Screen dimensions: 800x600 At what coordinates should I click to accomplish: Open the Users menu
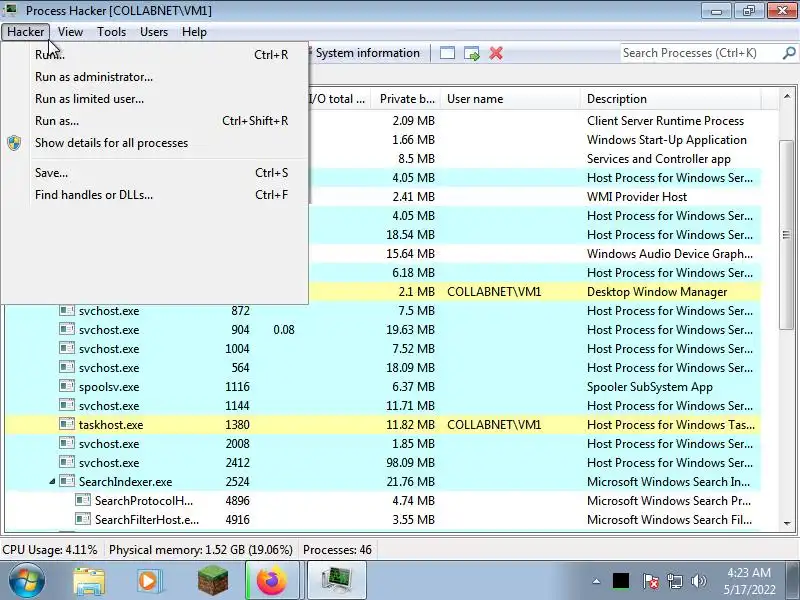pos(154,32)
